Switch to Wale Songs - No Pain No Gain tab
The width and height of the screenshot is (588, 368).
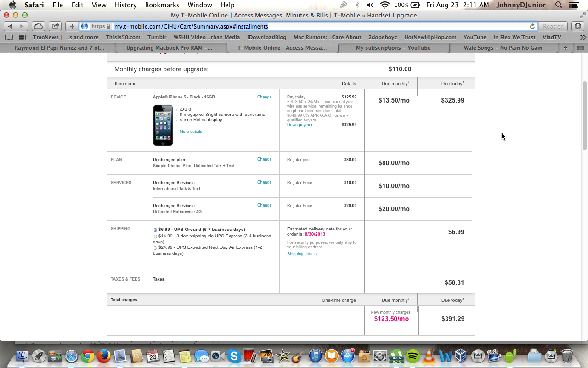503,48
